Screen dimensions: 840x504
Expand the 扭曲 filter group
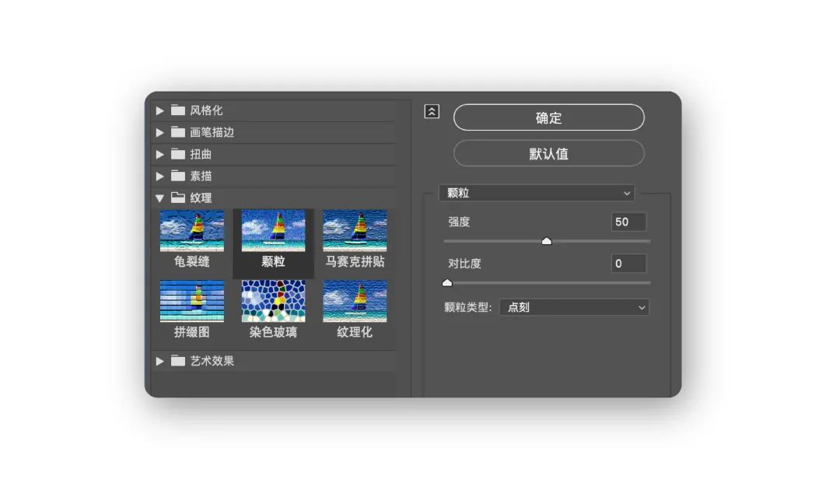pos(160,154)
